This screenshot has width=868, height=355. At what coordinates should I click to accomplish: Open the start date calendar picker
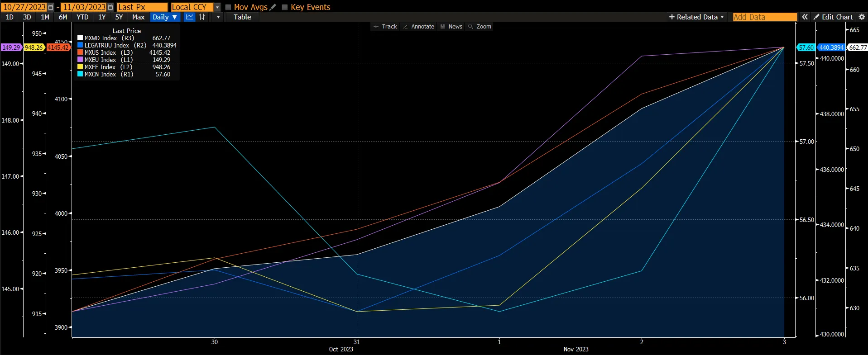51,7
